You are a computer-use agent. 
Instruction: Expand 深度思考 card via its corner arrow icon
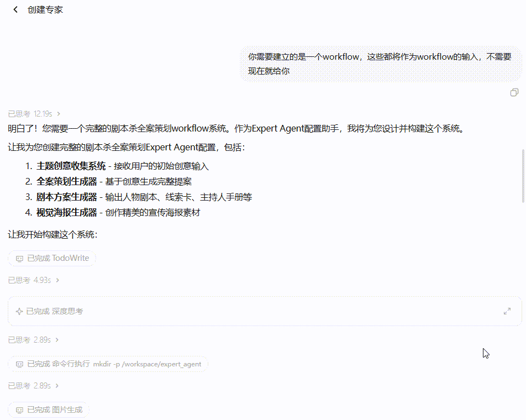(507, 311)
